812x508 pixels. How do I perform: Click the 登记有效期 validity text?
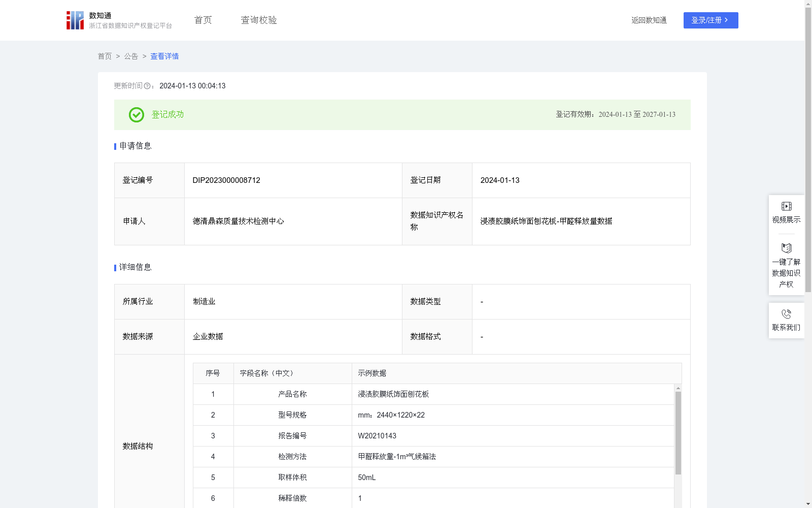tap(616, 115)
